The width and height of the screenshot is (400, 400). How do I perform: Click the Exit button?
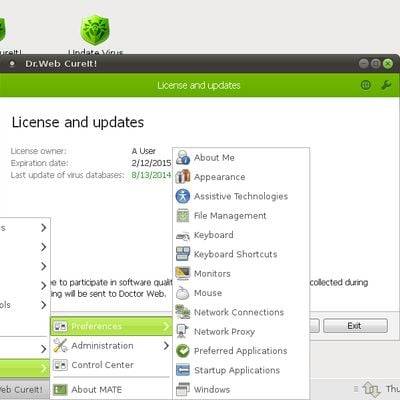pos(355,326)
